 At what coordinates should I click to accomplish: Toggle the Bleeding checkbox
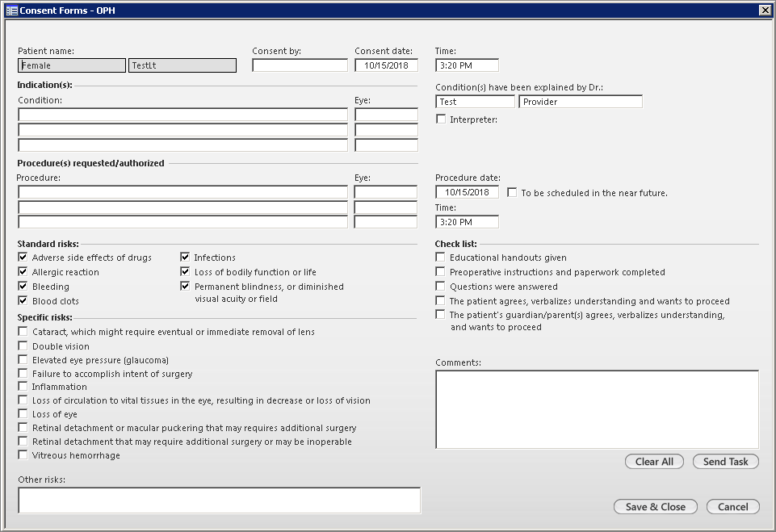(x=23, y=286)
